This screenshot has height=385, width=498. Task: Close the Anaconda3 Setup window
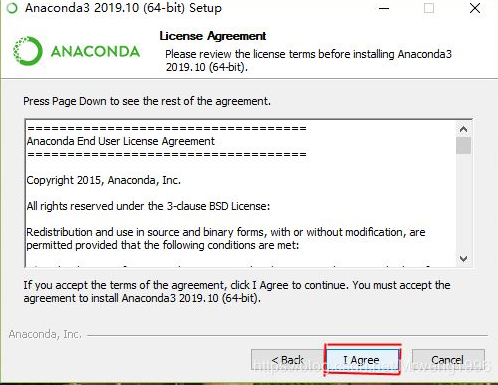475,8
